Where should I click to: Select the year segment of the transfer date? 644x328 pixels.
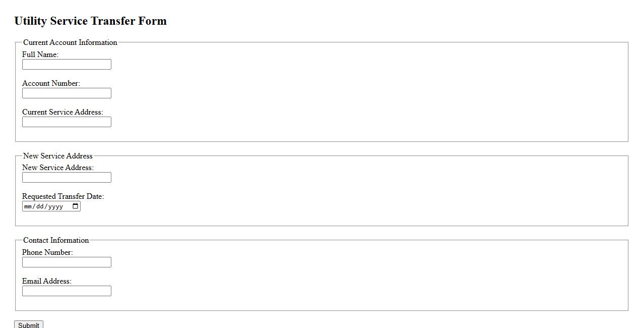(55, 206)
